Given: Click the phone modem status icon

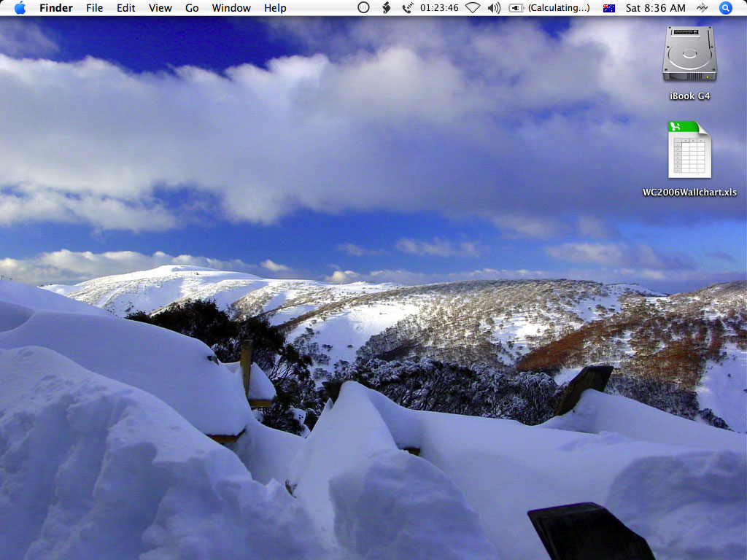Looking at the screenshot, I should pyautogui.click(x=407, y=7).
